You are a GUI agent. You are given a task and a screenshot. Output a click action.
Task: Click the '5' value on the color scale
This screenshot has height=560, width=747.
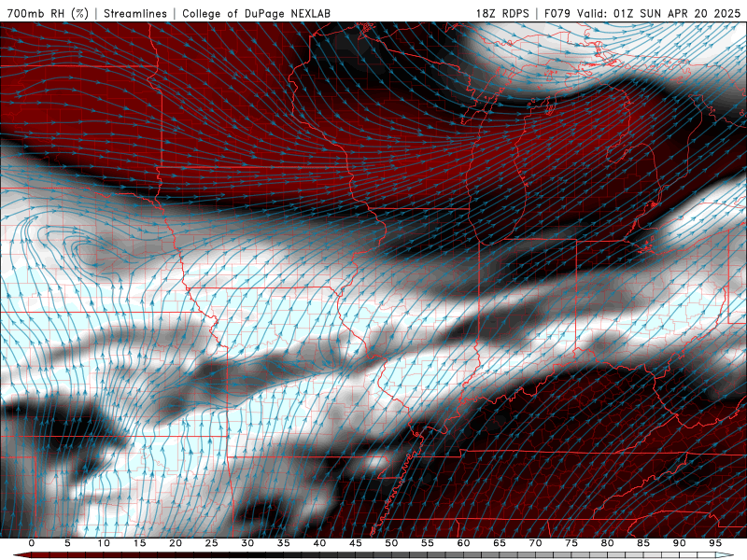point(67,543)
